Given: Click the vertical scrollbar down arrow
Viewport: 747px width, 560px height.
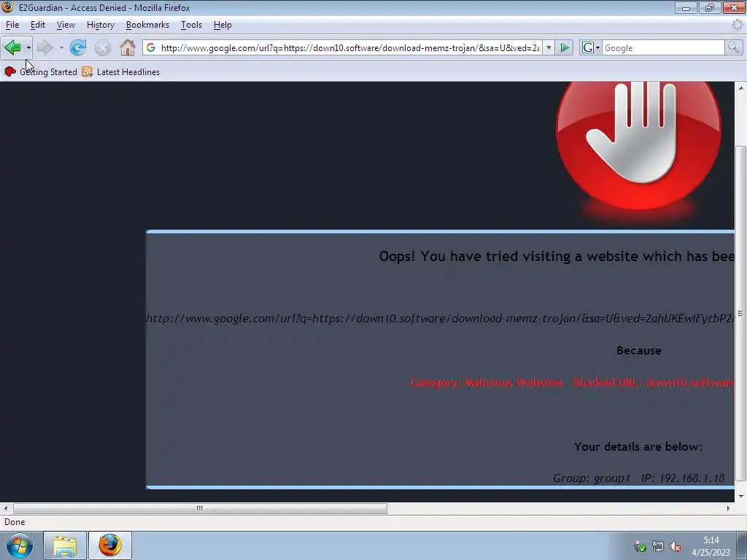Looking at the screenshot, I should [741, 497].
